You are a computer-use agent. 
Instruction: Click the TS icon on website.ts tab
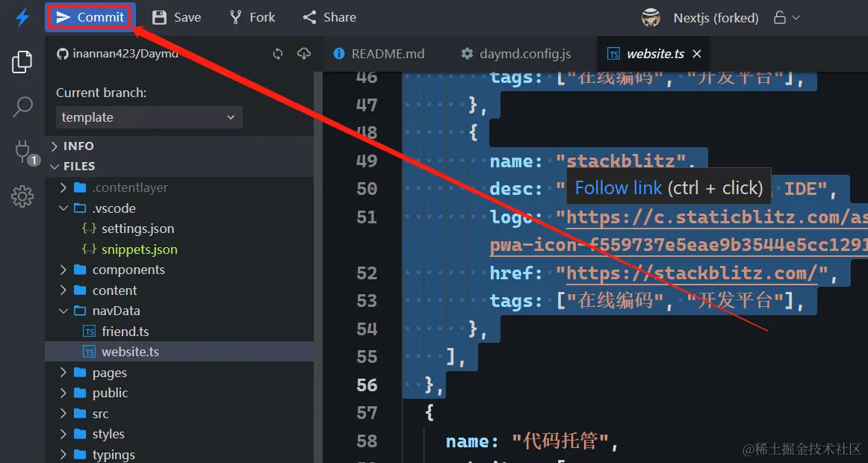(x=613, y=54)
